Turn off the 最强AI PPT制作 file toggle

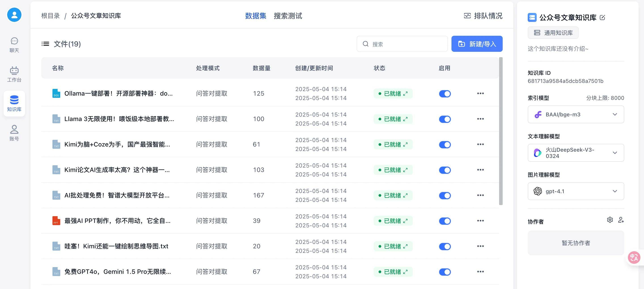click(445, 221)
